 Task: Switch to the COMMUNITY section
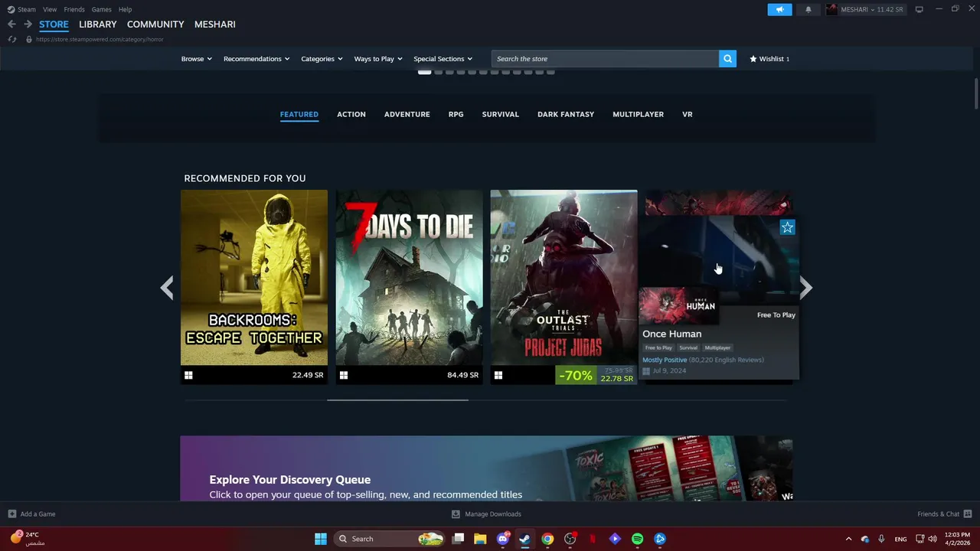click(x=155, y=24)
